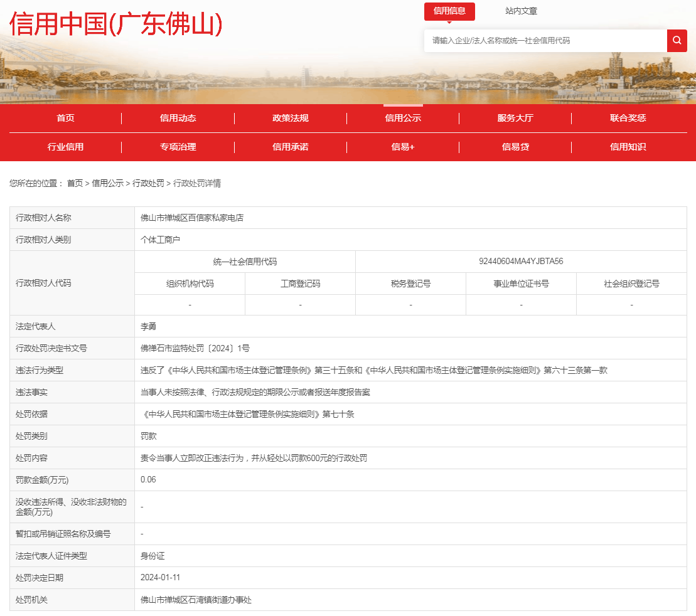Click the 信用中国(广东佛山) site title
Screen dimensions: 696x616
116,24
